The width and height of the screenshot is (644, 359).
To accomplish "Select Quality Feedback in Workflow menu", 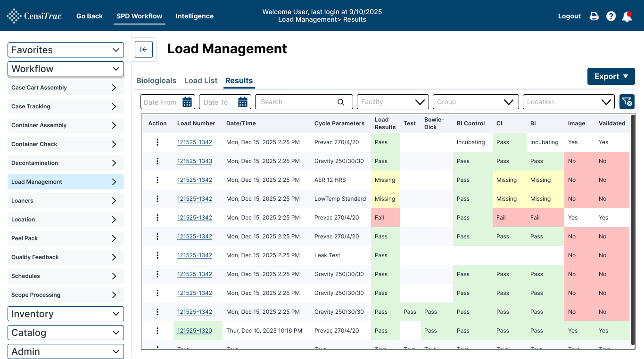I will click(66, 257).
